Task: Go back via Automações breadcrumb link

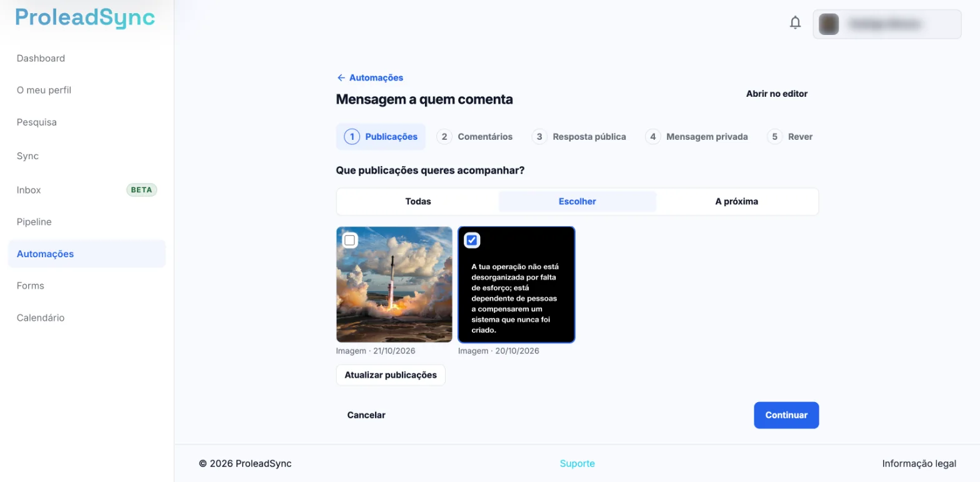Action: (x=370, y=78)
